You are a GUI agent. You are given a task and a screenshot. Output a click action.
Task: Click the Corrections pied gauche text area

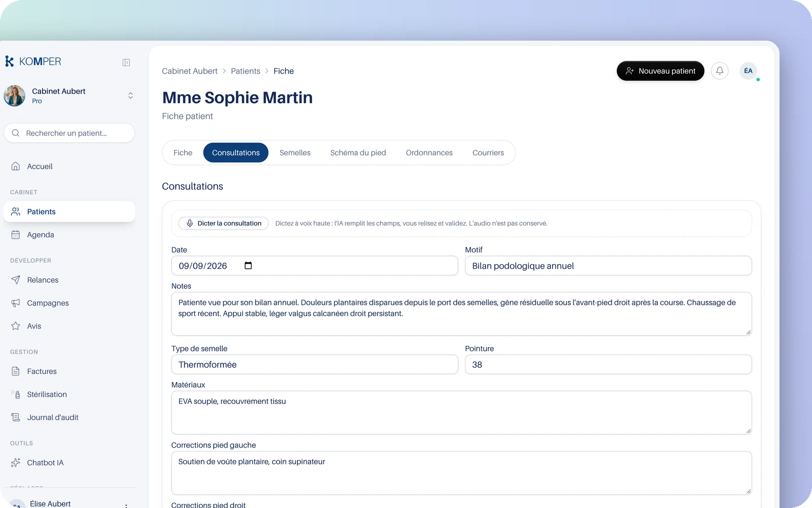point(461,473)
